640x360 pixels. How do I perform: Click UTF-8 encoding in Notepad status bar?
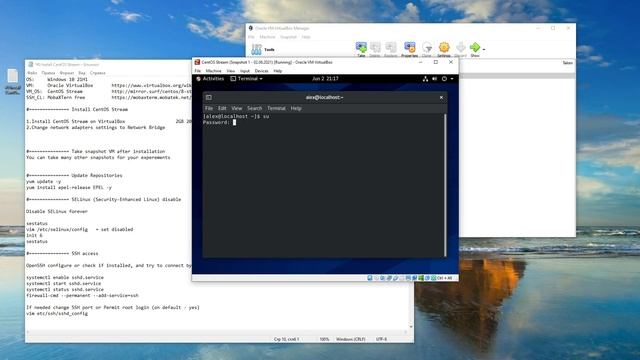pos(381,339)
